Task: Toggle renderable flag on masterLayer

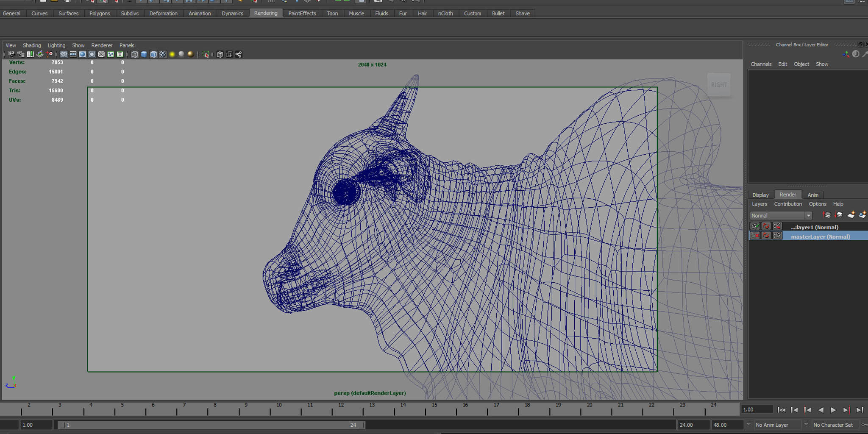Action: coord(755,236)
